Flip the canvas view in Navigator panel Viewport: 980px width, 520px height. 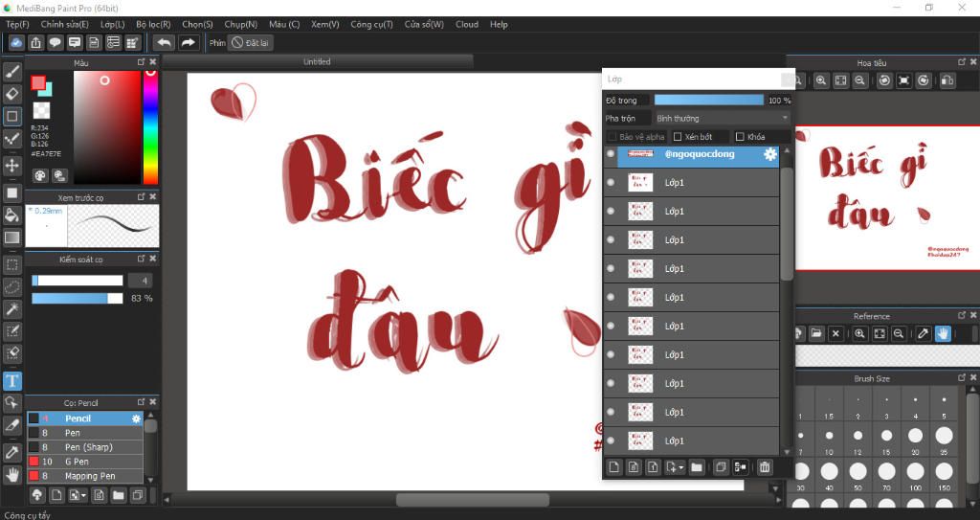tap(947, 80)
